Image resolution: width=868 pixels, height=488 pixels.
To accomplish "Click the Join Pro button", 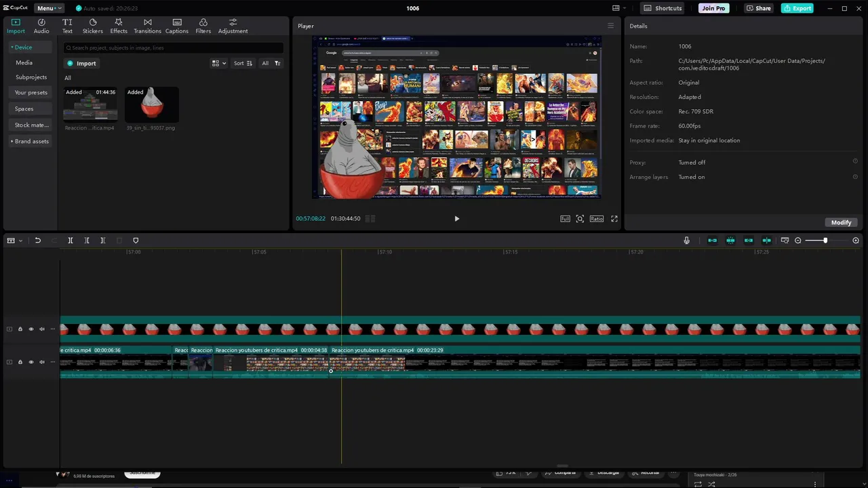I will (714, 8).
